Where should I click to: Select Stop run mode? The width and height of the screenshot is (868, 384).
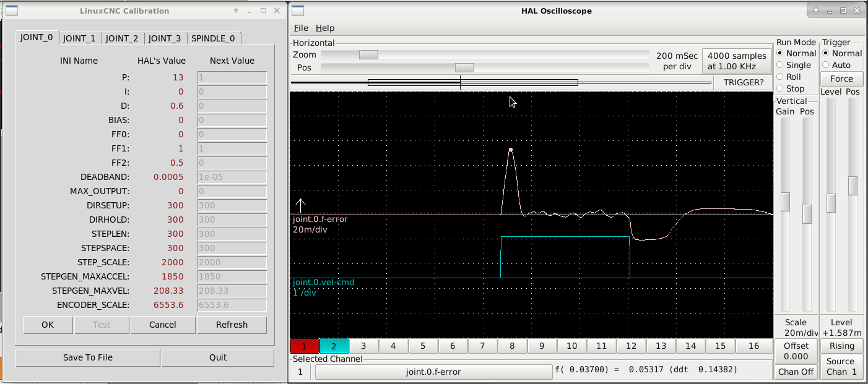(780, 89)
